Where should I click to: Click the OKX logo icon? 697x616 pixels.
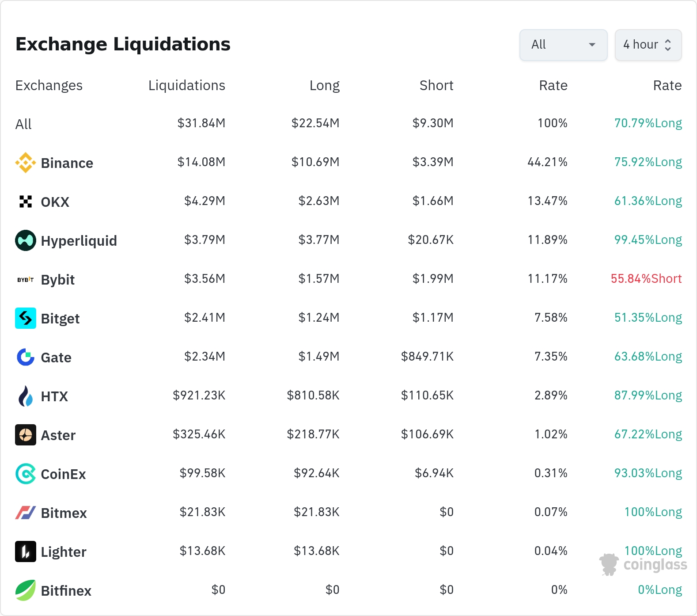pyautogui.click(x=26, y=202)
